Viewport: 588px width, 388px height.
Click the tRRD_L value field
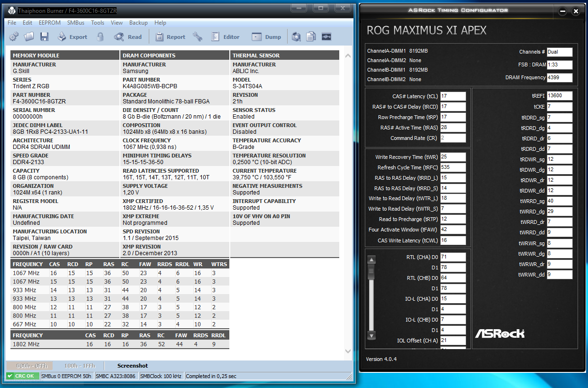pyautogui.click(x=453, y=178)
